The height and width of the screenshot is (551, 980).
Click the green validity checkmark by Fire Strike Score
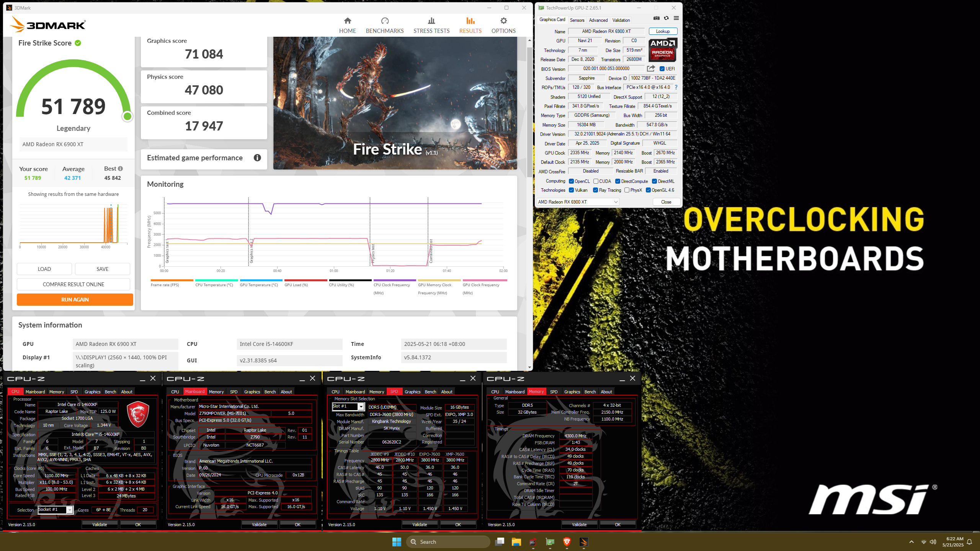click(x=78, y=43)
